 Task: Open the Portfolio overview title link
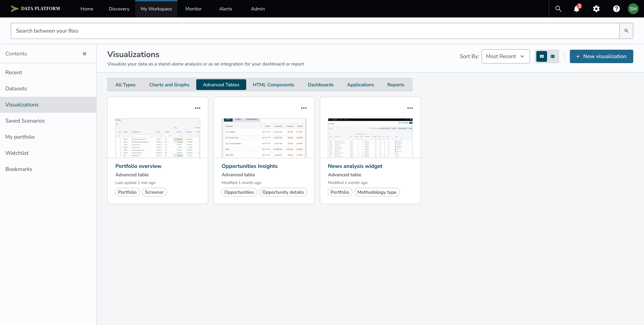click(138, 166)
